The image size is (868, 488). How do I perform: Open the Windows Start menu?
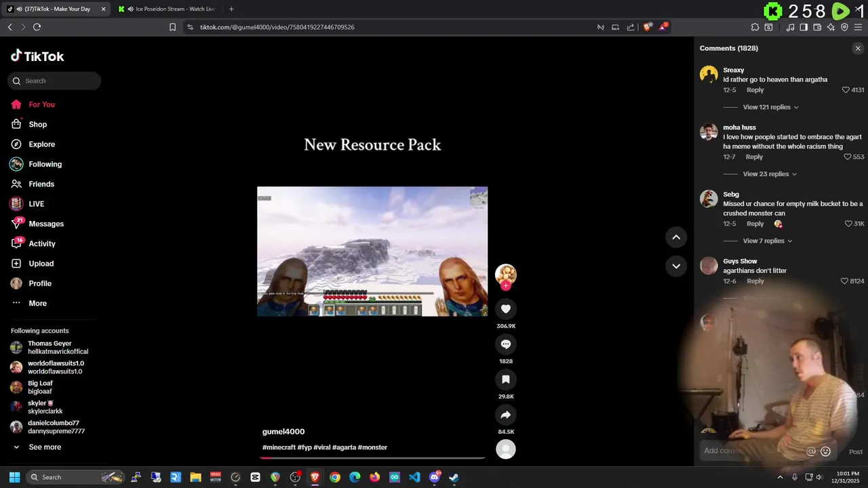(x=14, y=477)
